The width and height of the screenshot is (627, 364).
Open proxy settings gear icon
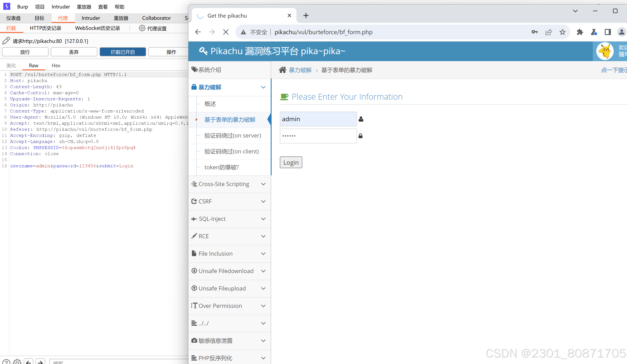click(142, 28)
